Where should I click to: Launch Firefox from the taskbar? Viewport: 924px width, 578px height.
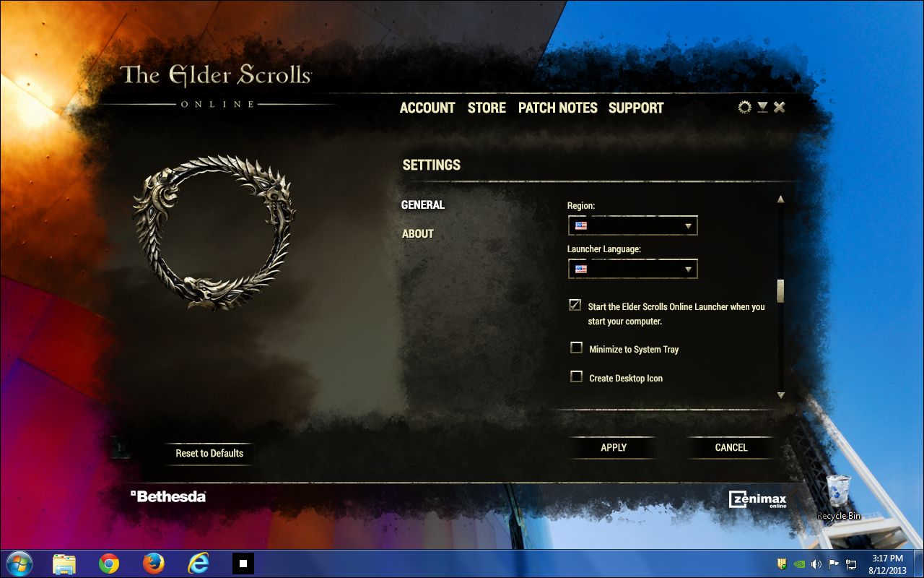click(x=153, y=564)
